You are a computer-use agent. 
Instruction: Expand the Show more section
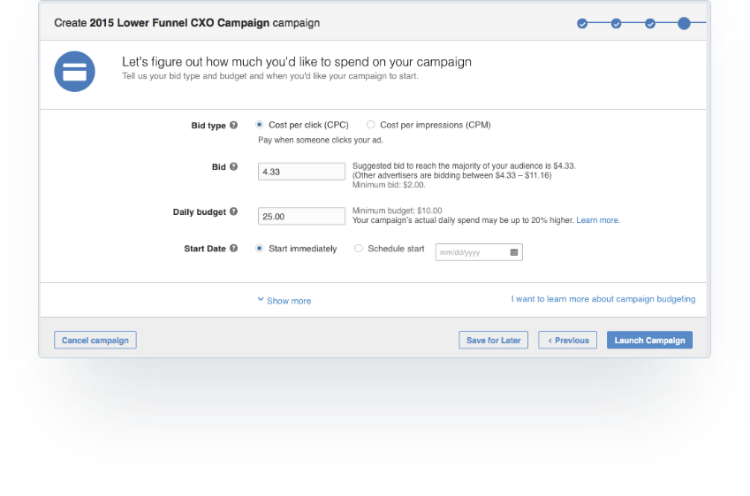click(x=284, y=300)
